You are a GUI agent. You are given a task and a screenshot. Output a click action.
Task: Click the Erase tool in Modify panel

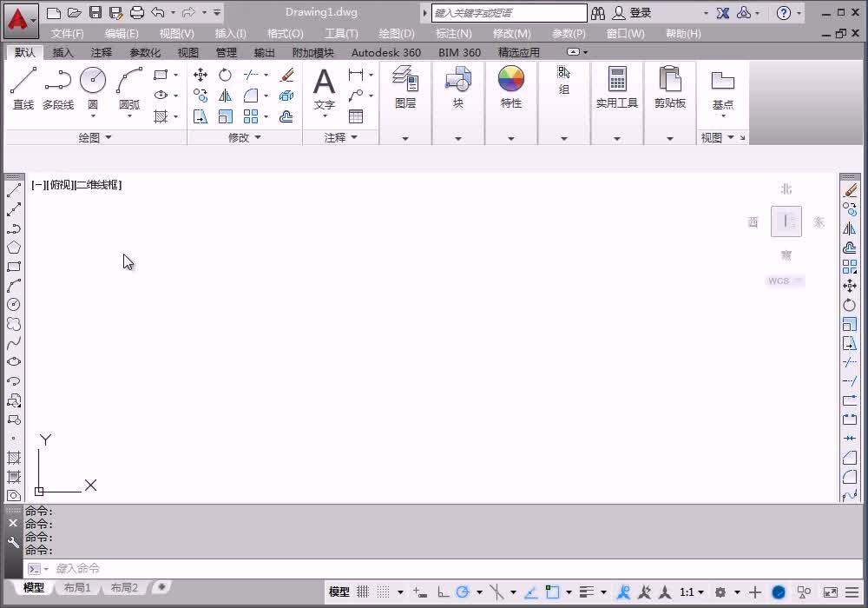286,75
